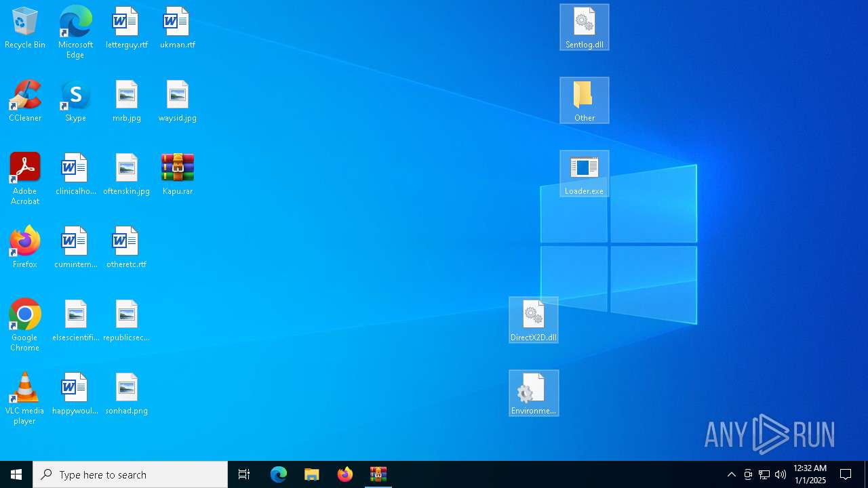Image resolution: width=868 pixels, height=488 pixels.
Task: Select the Recycle Bin desktop icon
Action: 25,28
